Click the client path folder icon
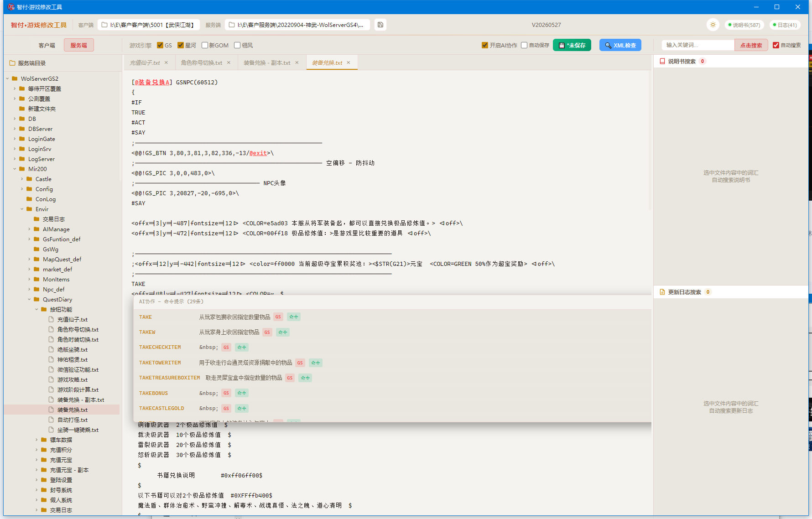 [x=104, y=25]
